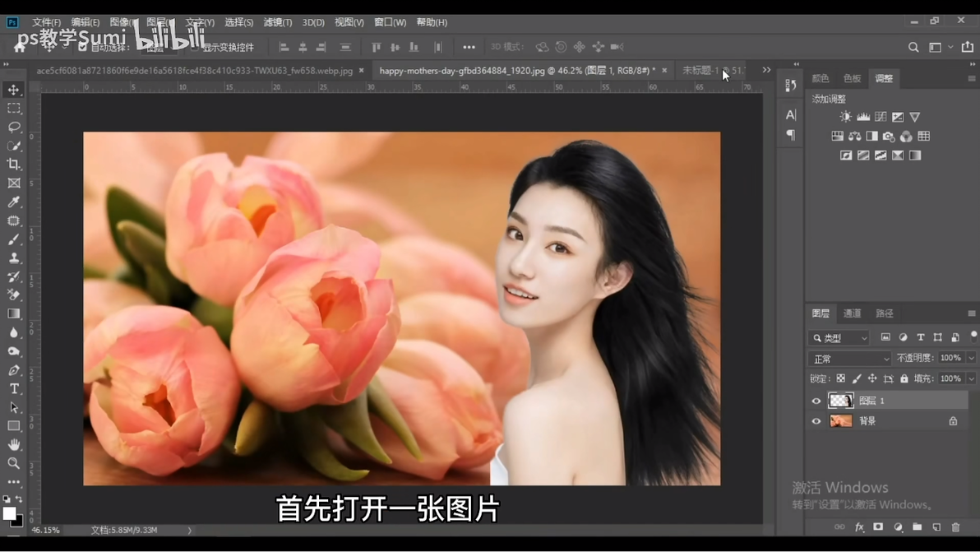
Task: Select the History Brush tool
Action: [14, 277]
